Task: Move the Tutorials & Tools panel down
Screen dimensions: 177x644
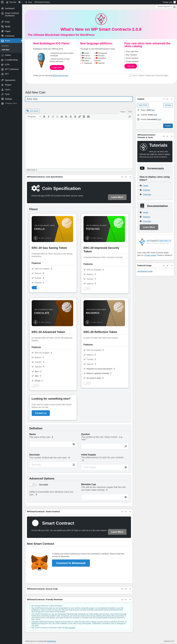Action: coord(167,136)
